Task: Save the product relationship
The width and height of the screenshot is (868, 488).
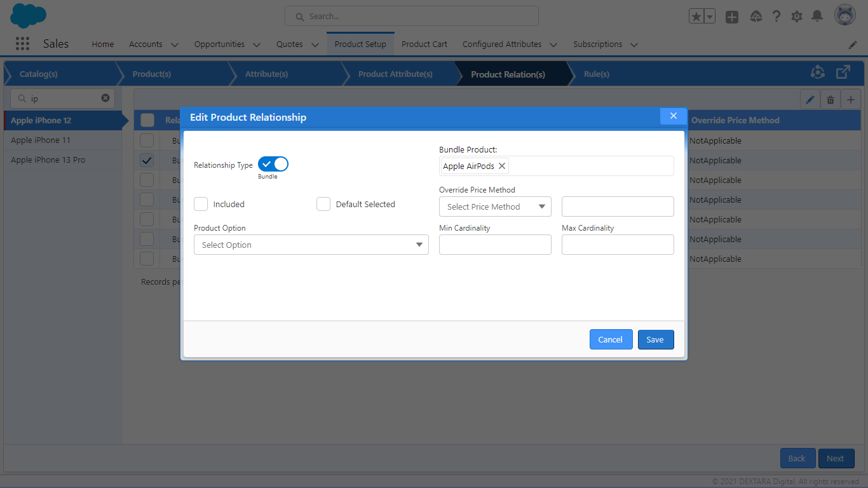Action: [655, 339]
